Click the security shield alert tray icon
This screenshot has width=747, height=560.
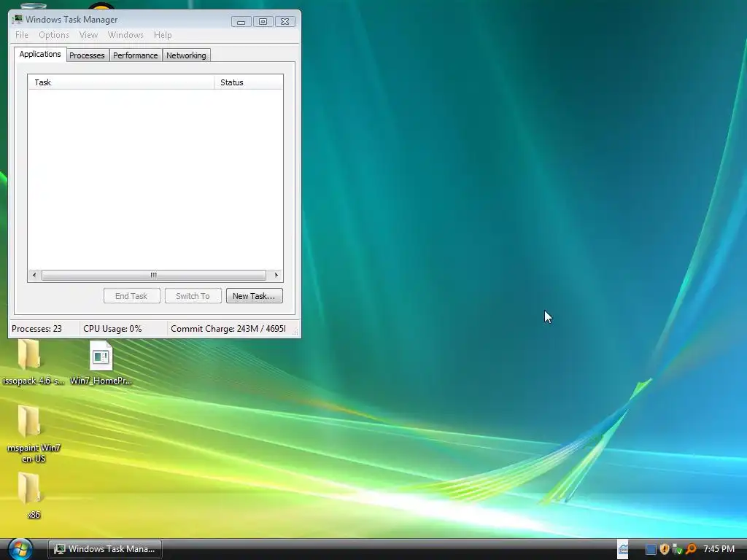pyautogui.click(x=664, y=549)
